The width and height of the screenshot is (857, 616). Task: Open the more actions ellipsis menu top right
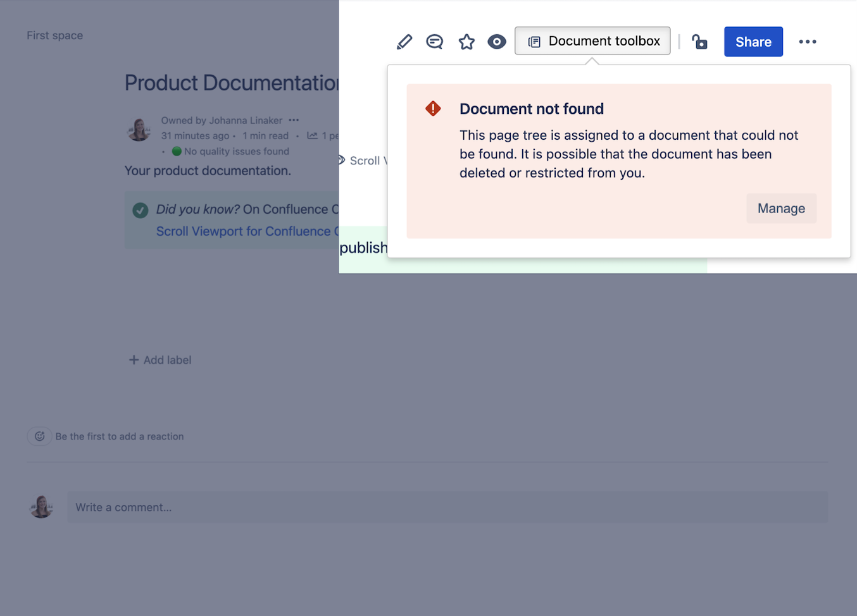point(808,41)
